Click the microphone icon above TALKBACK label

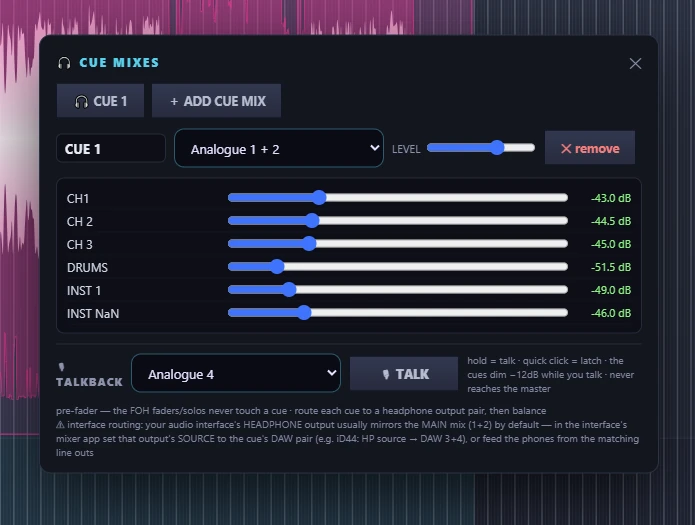click(x=62, y=367)
